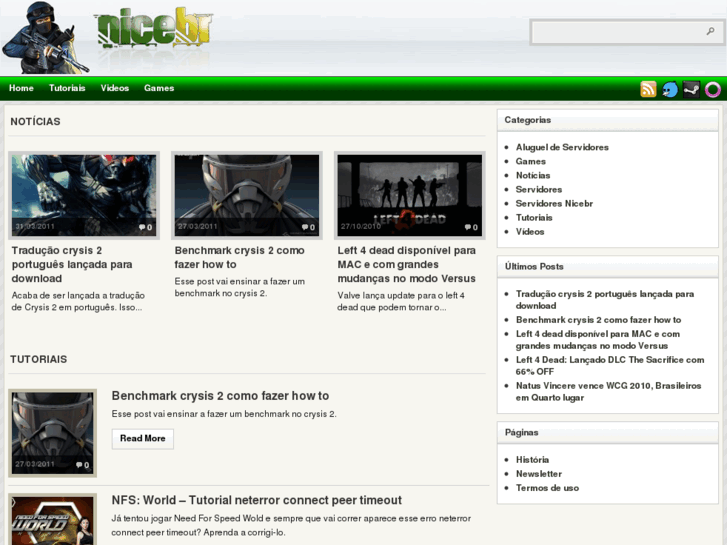Open the Newsletter page link
The image size is (727, 545).
point(539,474)
